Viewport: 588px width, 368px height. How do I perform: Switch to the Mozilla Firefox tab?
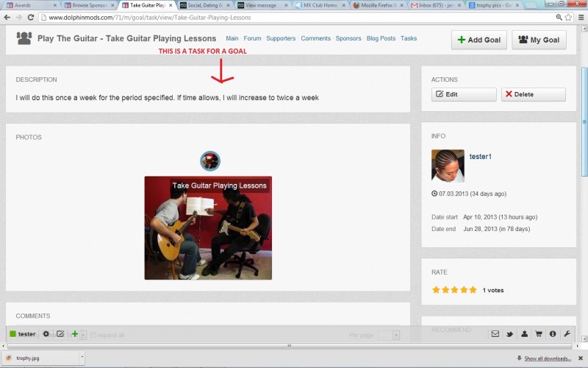point(378,5)
